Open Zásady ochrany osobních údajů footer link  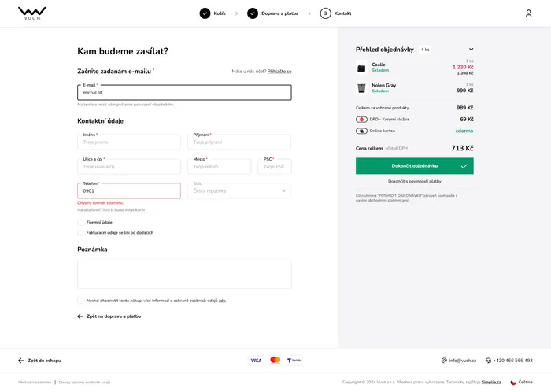(84, 383)
